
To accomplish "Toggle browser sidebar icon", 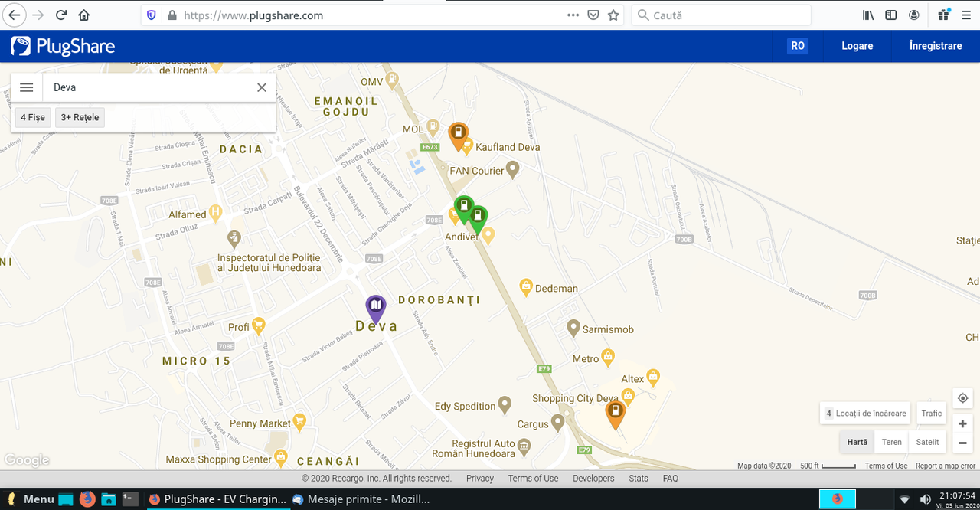I will (891, 15).
